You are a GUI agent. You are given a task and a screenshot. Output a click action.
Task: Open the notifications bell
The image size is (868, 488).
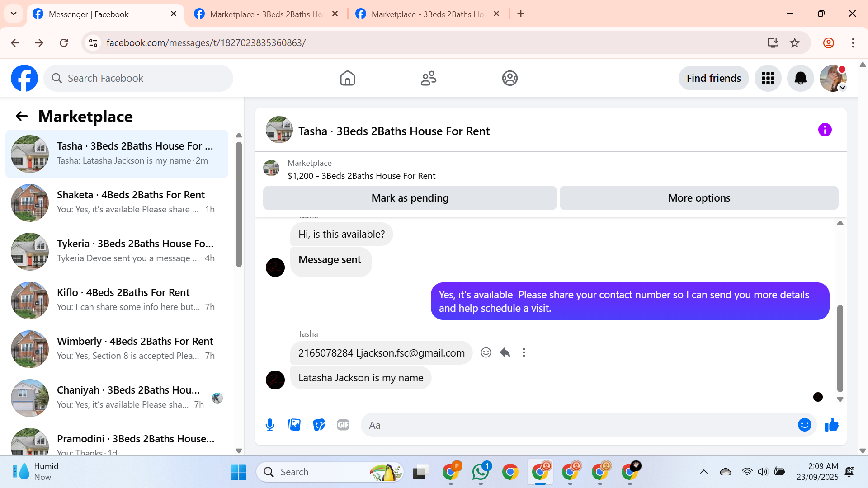coord(800,78)
